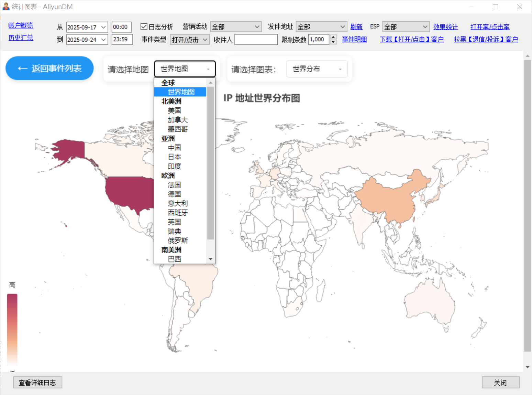The image size is (532, 395).
Task: Open the 营销活动 dropdown
Action: (x=236, y=27)
